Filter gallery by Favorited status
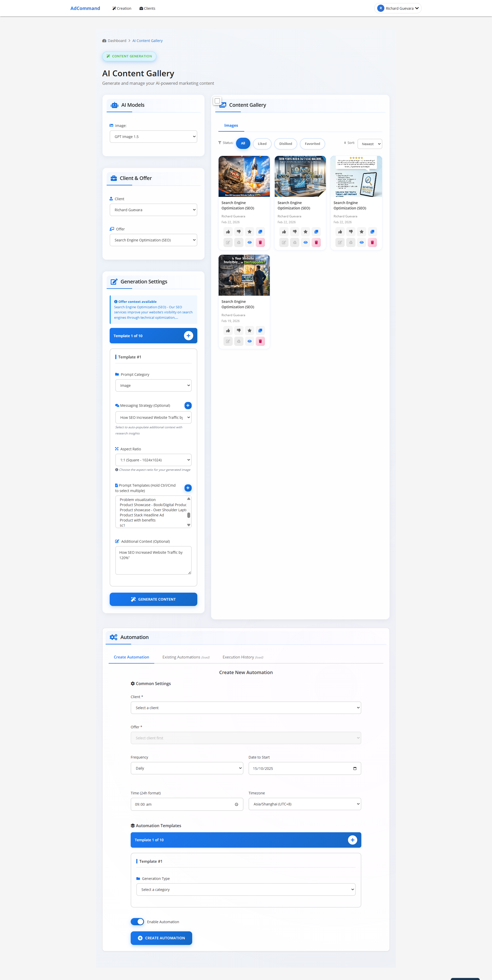 pyautogui.click(x=312, y=144)
